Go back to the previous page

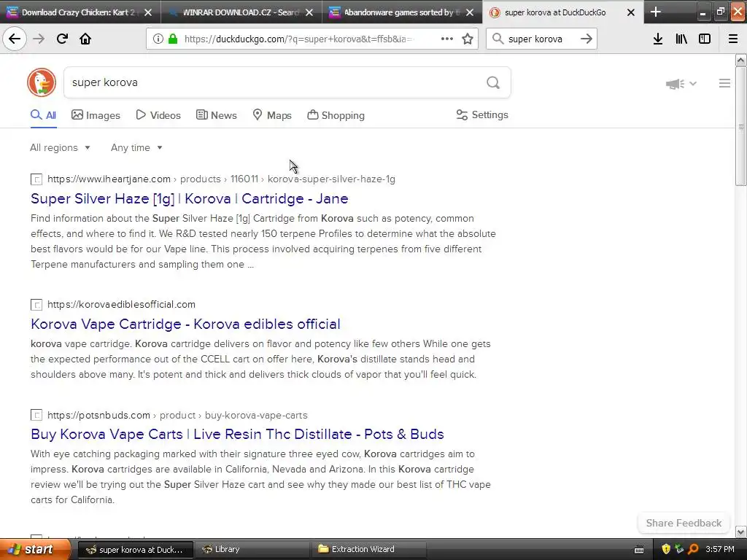coord(15,39)
